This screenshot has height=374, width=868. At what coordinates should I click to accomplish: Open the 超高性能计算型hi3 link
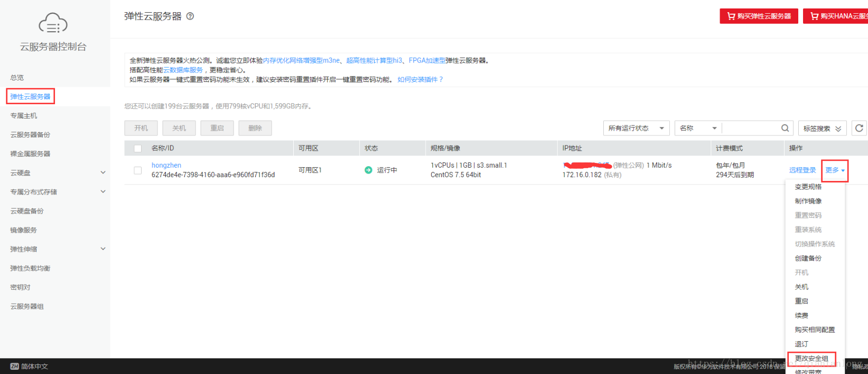point(374,60)
